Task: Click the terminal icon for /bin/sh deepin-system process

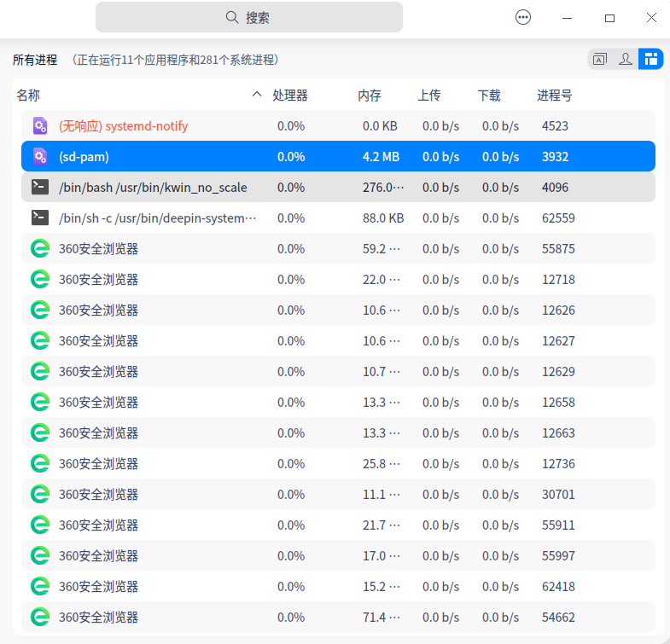Action: click(40, 218)
